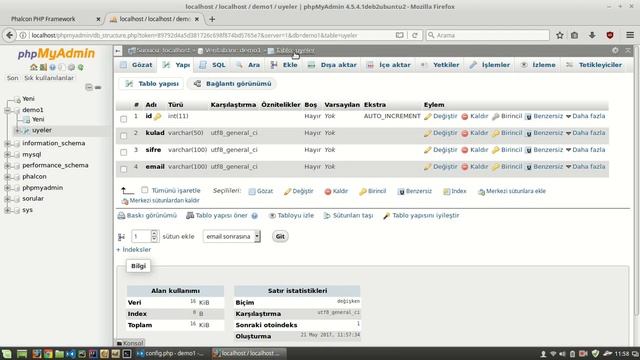The image size is (640, 360).
Task: Expand the İndeksler section
Action: click(133, 249)
